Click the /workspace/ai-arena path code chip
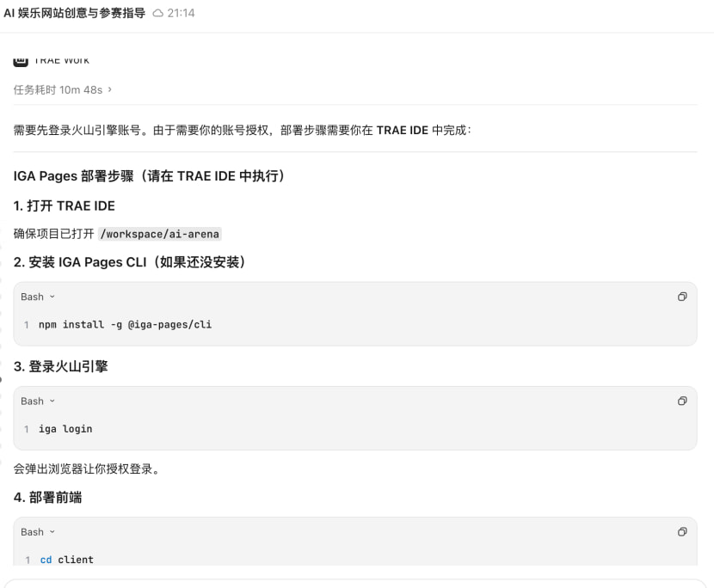The height and width of the screenshot is (588, 714). 160,234
